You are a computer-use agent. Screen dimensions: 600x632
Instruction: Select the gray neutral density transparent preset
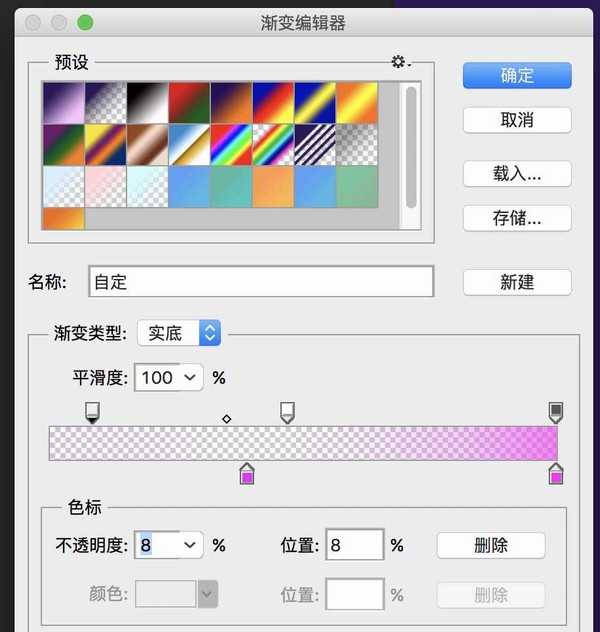tap(357, 145)
